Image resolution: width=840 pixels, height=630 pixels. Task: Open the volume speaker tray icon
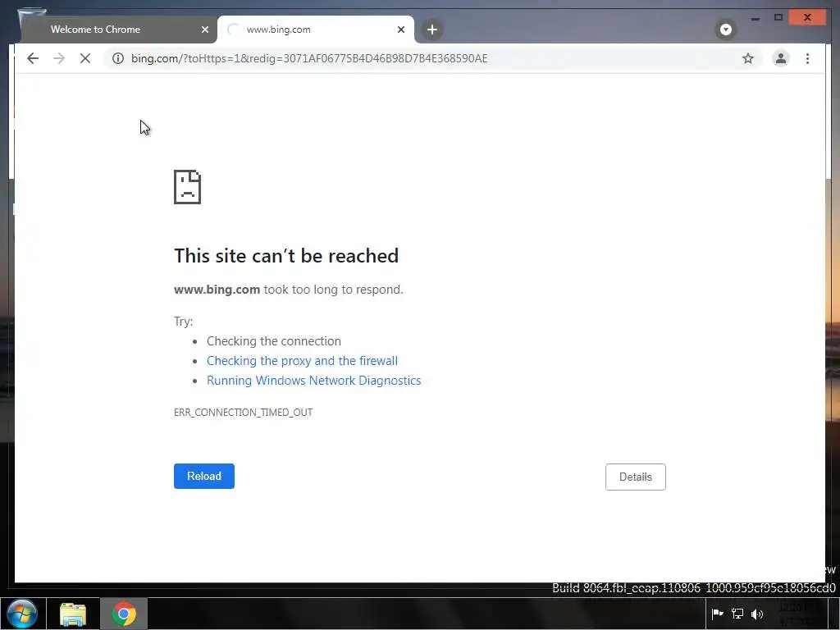[x=757, y=614]
